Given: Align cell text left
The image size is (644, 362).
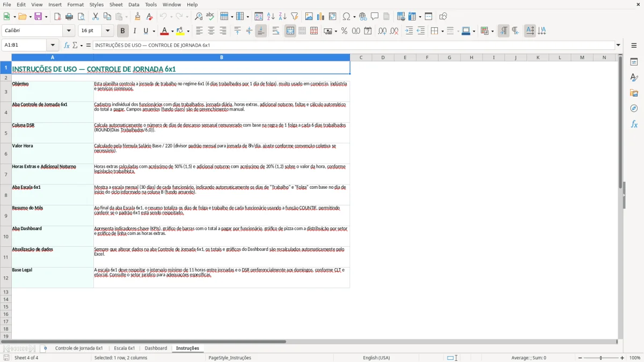Looking at the screenshot, I should tap(199, 31).
